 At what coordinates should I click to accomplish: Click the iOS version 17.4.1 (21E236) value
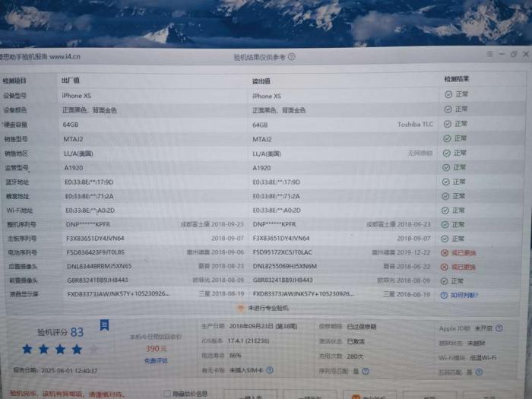coord(249,341)
